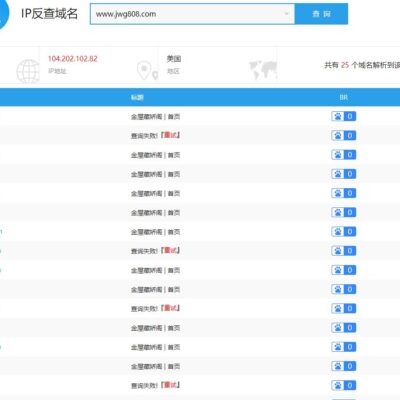
Task: Click the Baidu rank badge in first result row
Action: 344,116
